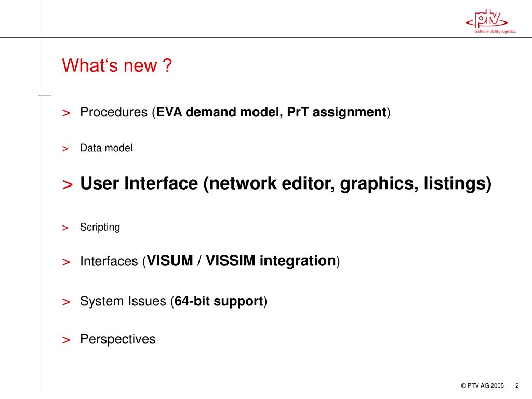Click the red arrow bullet beside User Interface
Viewport: 532px width, 399px height.
[68, 184]
